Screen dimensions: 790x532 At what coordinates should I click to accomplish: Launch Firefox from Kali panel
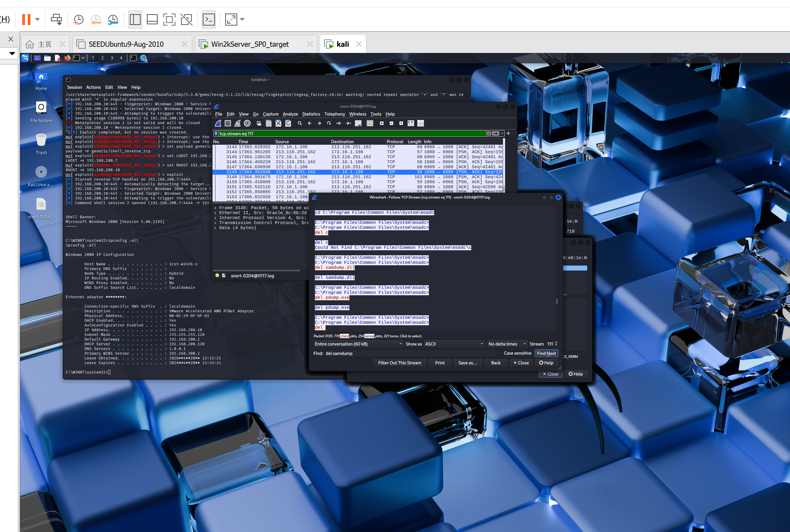(67, 58)
